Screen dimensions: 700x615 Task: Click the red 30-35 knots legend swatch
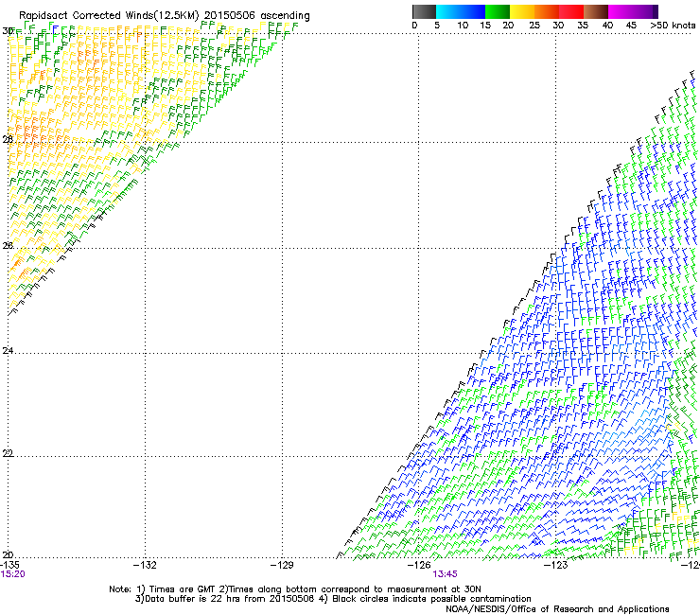tap(571, 11)
